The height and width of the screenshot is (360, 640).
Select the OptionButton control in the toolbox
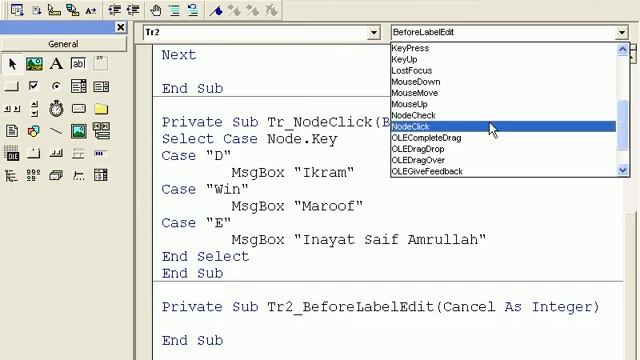pyautogui.click(x=56, y=86)
